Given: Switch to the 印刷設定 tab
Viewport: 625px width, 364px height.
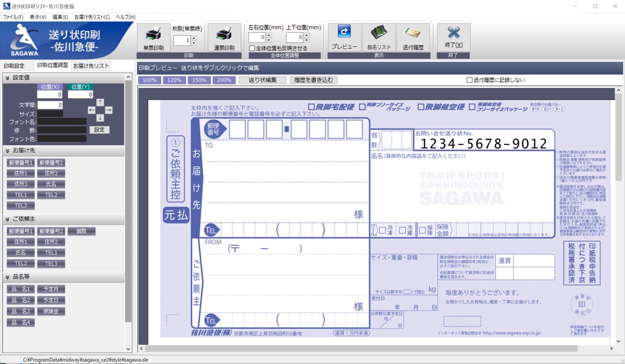Looking at the screenshot, I should [14, 66].
